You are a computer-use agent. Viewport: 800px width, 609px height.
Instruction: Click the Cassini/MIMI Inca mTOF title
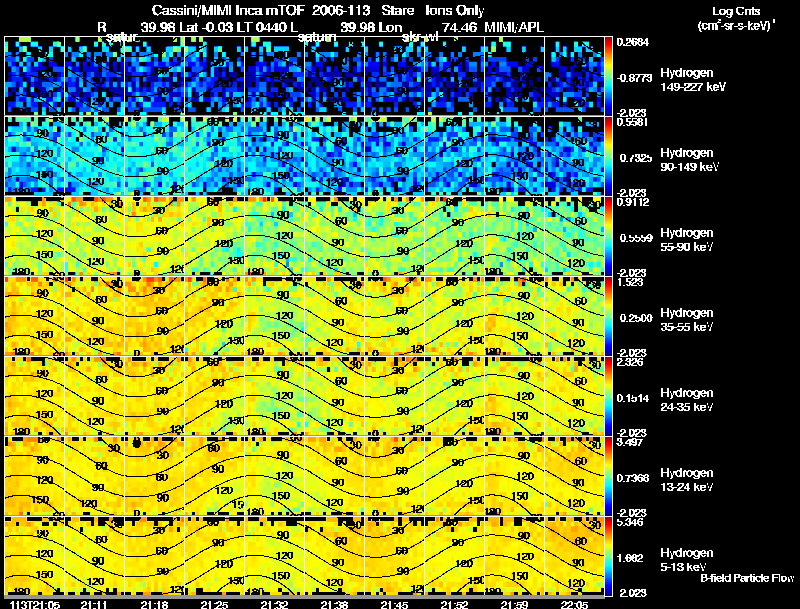(228, 11)
